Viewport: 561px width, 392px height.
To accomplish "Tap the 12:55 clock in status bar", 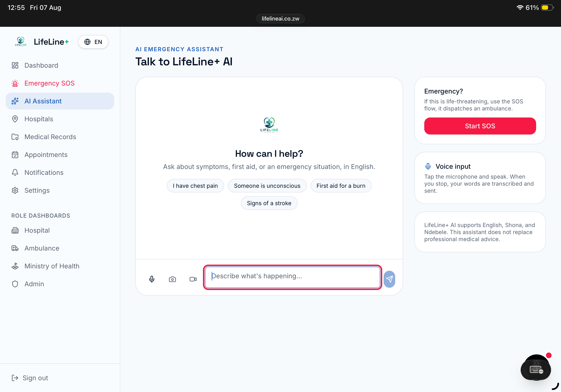I will (16, 8).
